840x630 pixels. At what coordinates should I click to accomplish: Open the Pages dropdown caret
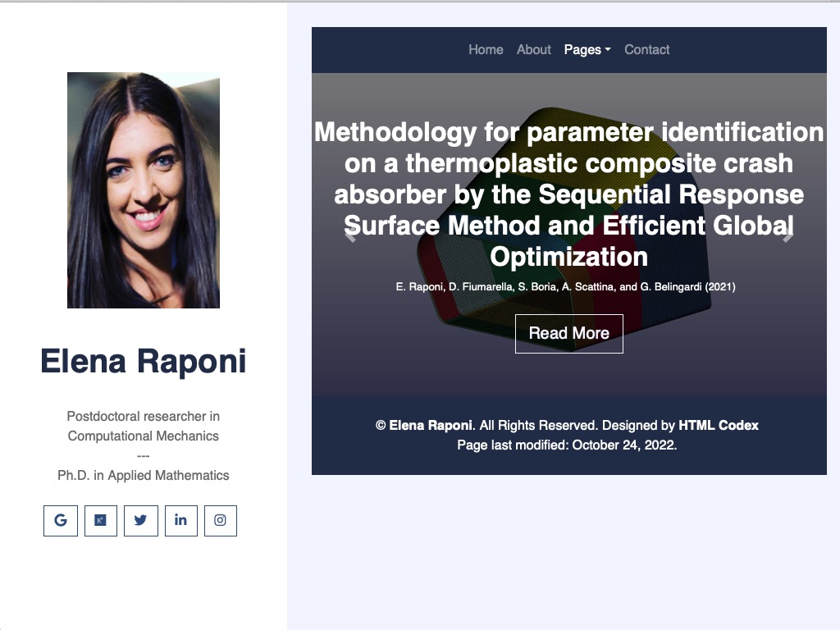click(608, 50)
